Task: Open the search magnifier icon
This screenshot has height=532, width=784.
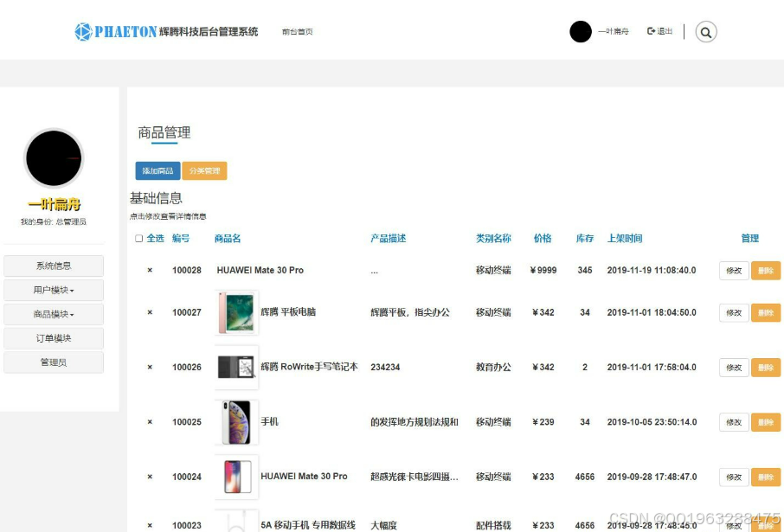Action: [706, 32]
